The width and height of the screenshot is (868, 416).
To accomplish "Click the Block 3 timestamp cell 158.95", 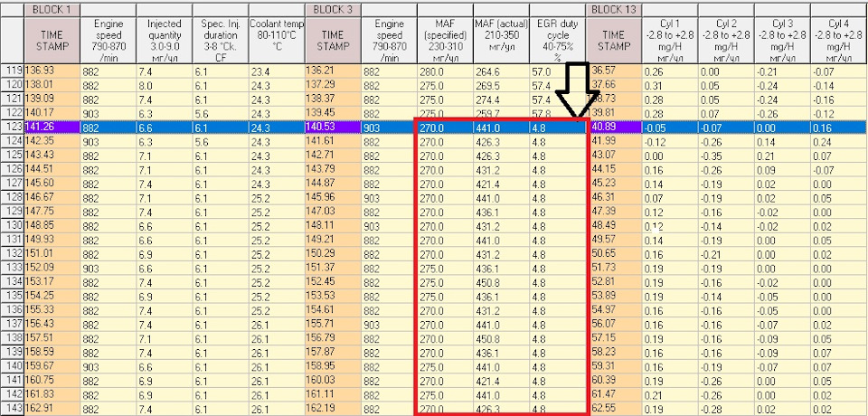I will [x=333, y=366].
